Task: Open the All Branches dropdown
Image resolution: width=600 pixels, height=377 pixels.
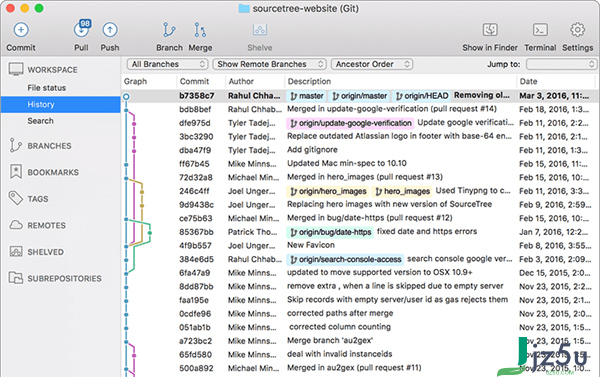Action: point(167,64)
